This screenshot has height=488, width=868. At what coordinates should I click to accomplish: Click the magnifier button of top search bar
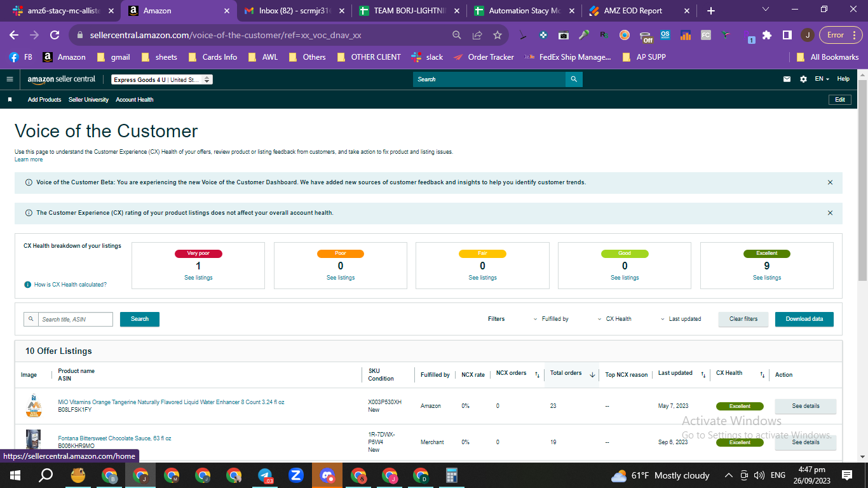574,79
